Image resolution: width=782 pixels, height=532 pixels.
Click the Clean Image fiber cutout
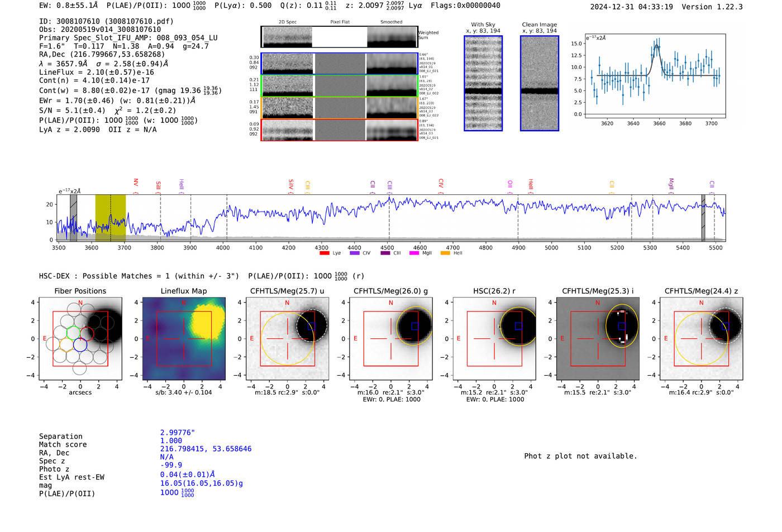coord(540,83)
